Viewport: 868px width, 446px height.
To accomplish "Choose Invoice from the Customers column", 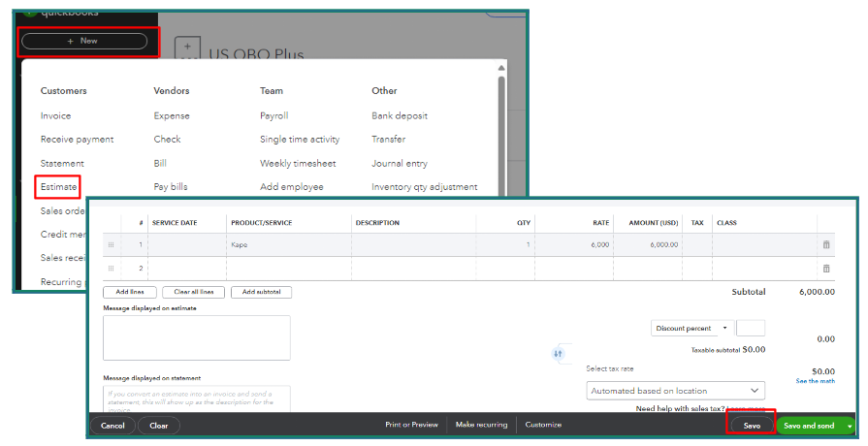I will tap(55, 115).
